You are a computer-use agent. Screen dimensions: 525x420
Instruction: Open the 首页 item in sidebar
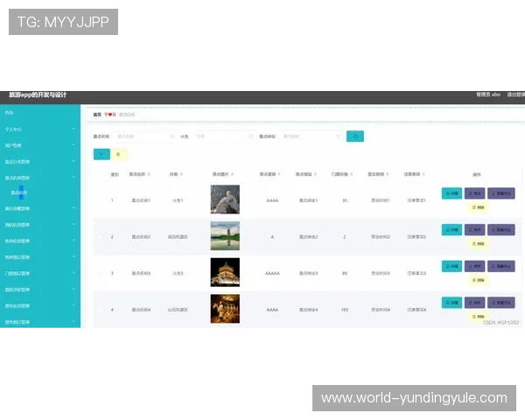coord(10,113)
